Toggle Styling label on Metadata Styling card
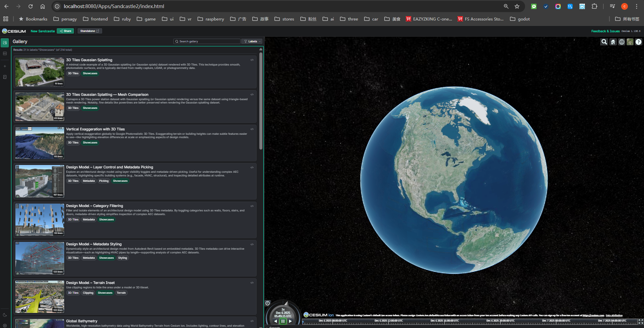 (x=123, y=258)
